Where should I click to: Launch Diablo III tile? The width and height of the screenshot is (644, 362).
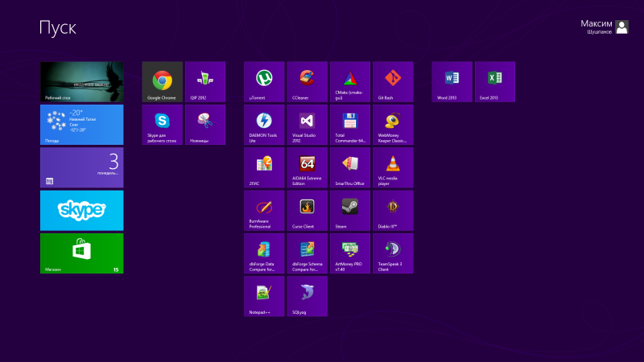tap(393, 210)
